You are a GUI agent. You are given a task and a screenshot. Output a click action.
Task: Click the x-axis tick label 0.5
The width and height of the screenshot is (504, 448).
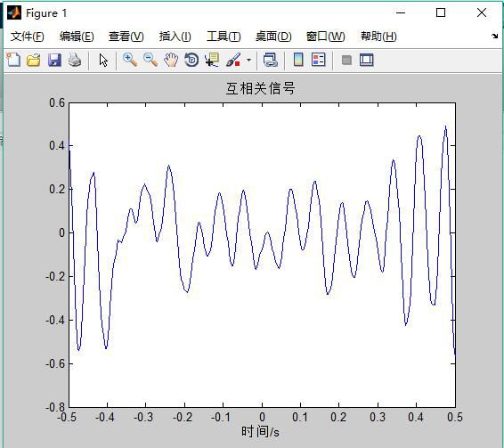[455, 418]
